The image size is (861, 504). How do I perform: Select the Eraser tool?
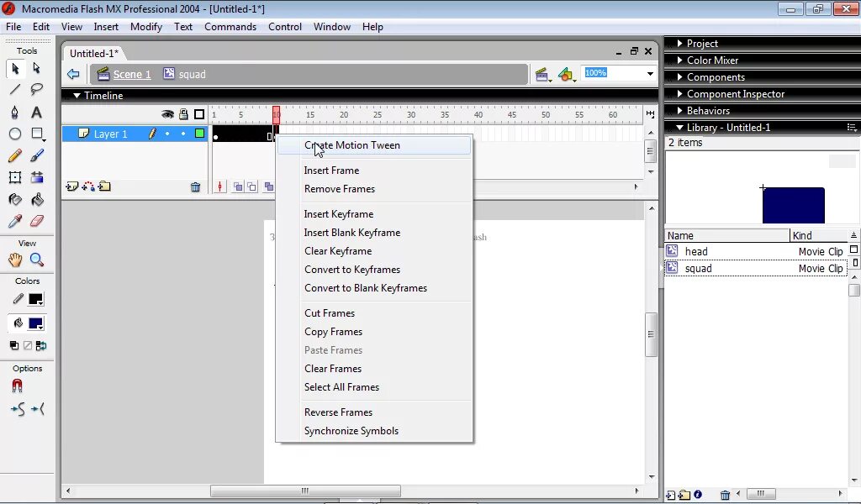coord(37,221)
